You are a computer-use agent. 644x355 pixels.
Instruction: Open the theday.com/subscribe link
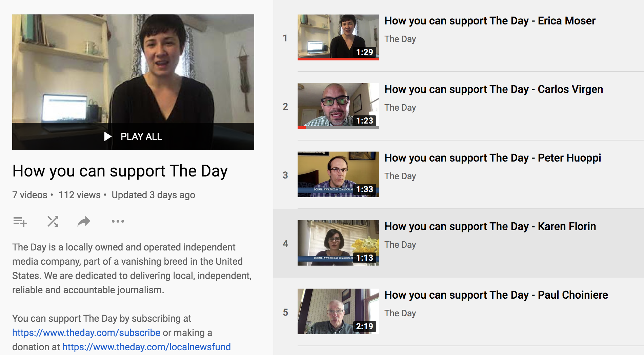click(x=86, y=333)
